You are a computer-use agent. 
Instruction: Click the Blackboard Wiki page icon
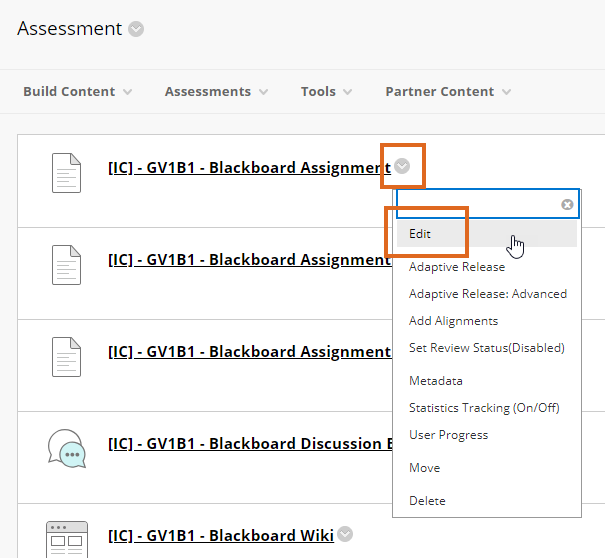point(67,539)
